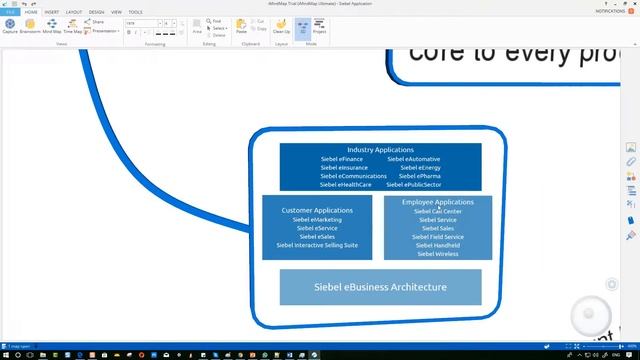This screenshot has height=360, width=640.
Task: Open the Time Map view
Action: tap(73, 26)
